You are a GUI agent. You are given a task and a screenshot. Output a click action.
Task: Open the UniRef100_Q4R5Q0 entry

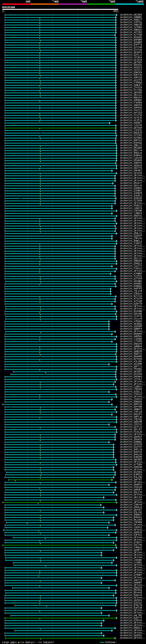(x=131, y=337)
